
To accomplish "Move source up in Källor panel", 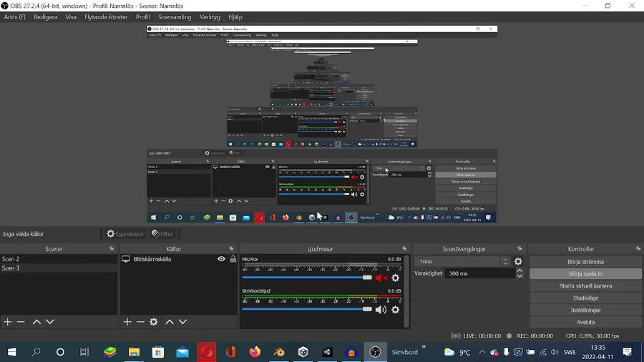I will (170, 322).
